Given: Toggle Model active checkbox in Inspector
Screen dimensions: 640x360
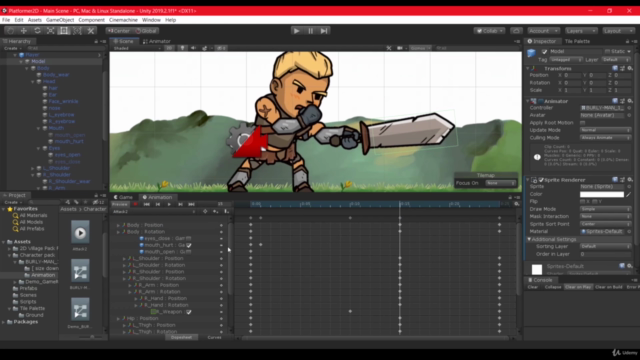Looking at the screenshot, I should (x=544, y=52).
